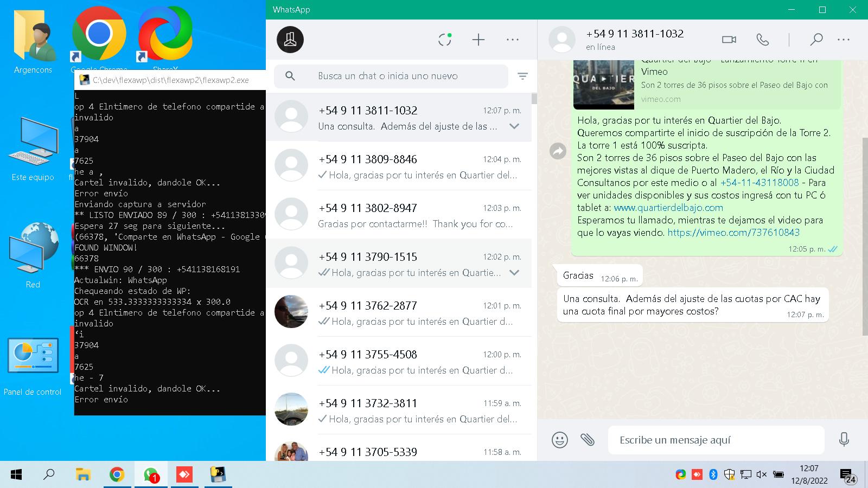Click taskbar search magnifier
Image resolution: width=868 pixels, height=488 pixels.
pos(49,475)
